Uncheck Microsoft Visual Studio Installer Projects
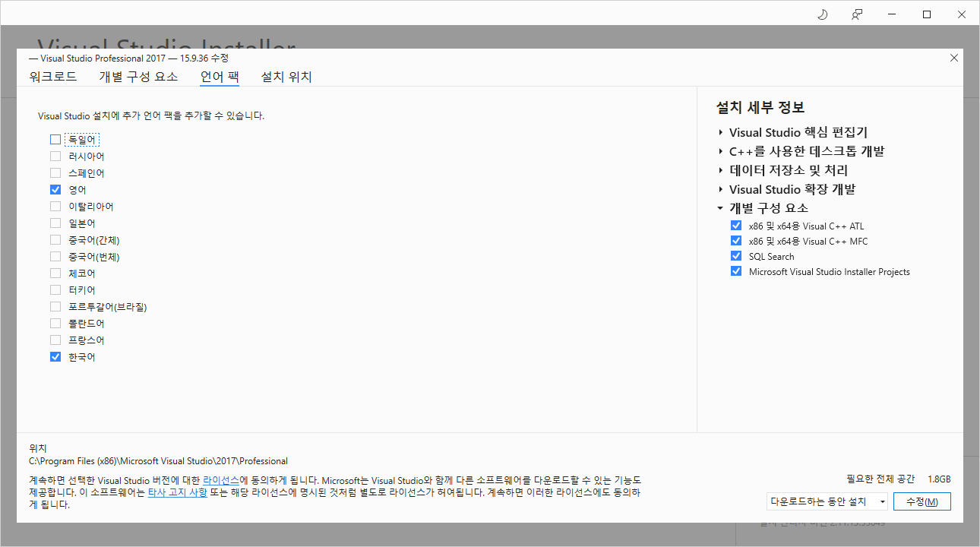The image size is (980, 547). tap(735, 271)
